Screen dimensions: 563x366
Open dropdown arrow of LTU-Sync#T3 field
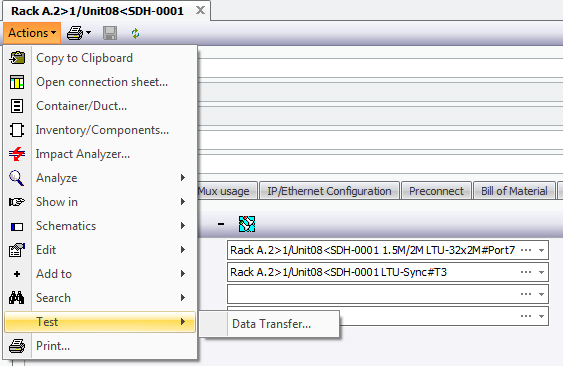(541, 272)
